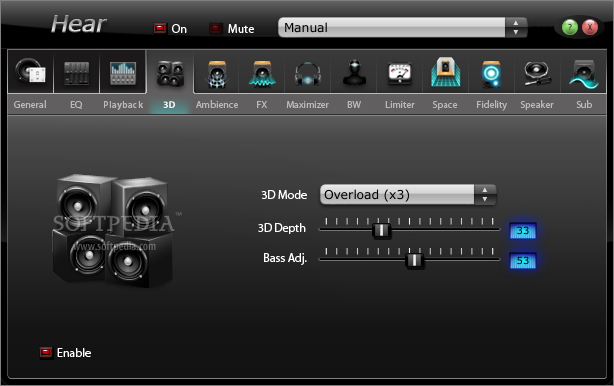Switch to the Limiter tab label
Screen dimensions: 614x386
399,105
